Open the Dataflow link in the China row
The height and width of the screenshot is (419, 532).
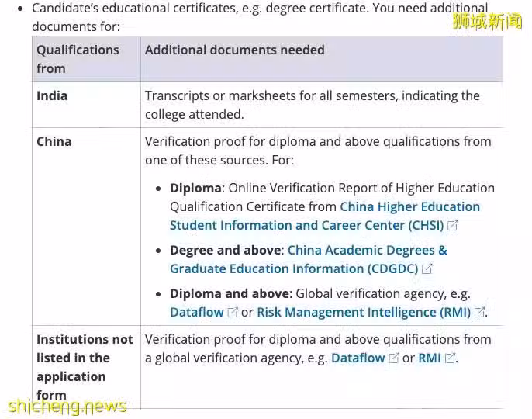pyautogui.click(x=197, y=312)
